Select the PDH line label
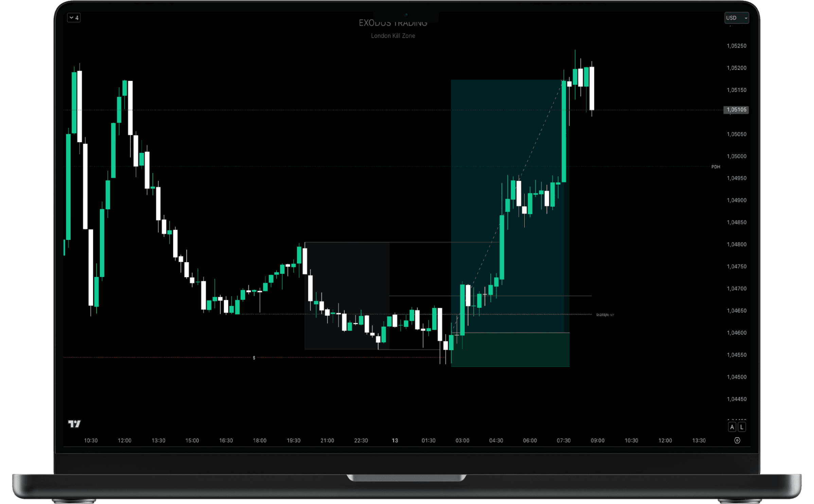The width and height of the screenshot is (814, 504). coord(715,167)
